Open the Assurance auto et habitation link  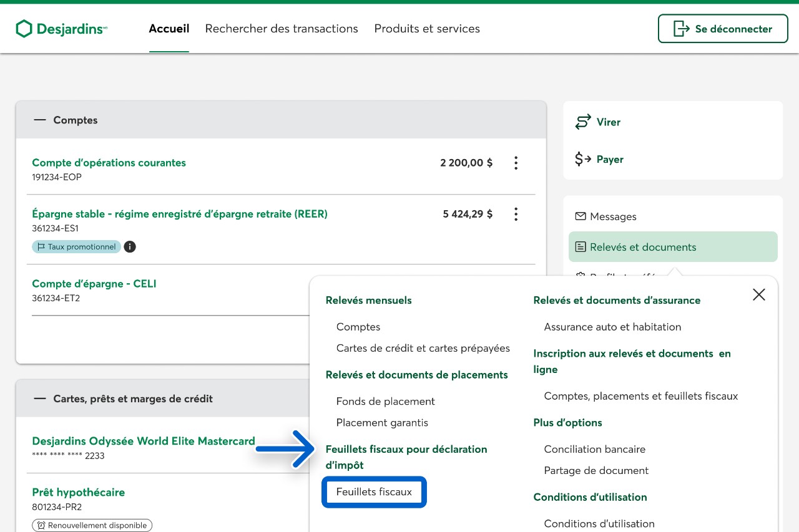tap(612, 327)
